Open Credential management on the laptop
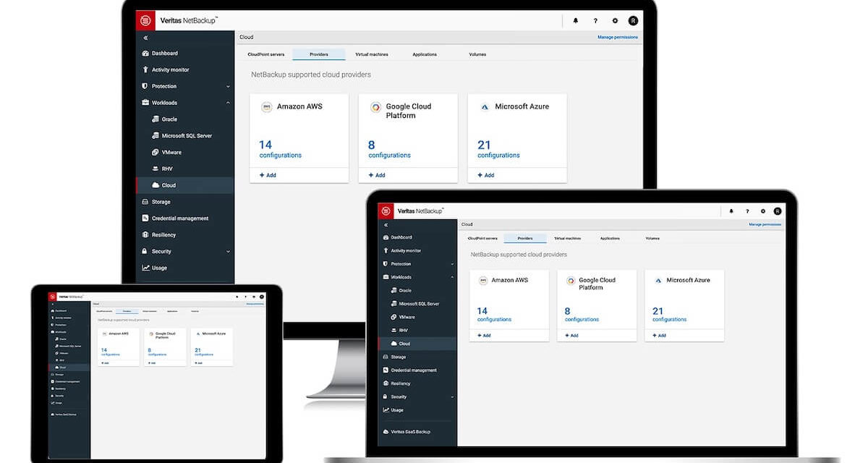This screenshot has height=463, width=868. coord(409,370)
